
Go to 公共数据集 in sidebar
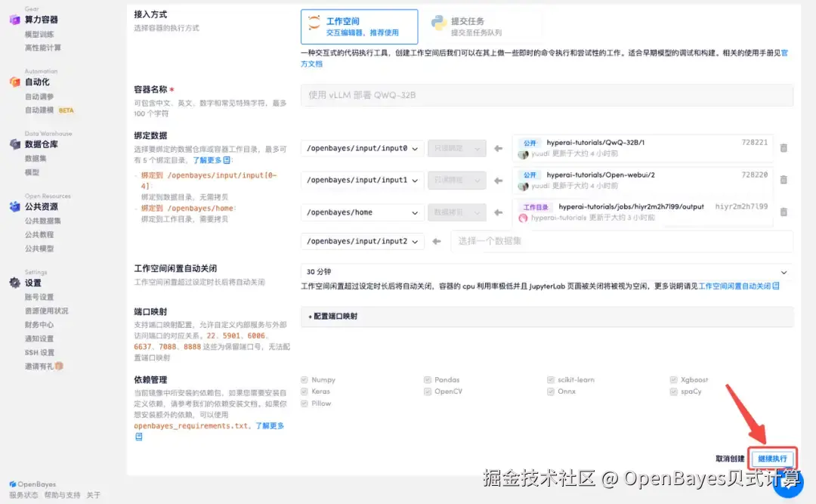click(42, 221)
